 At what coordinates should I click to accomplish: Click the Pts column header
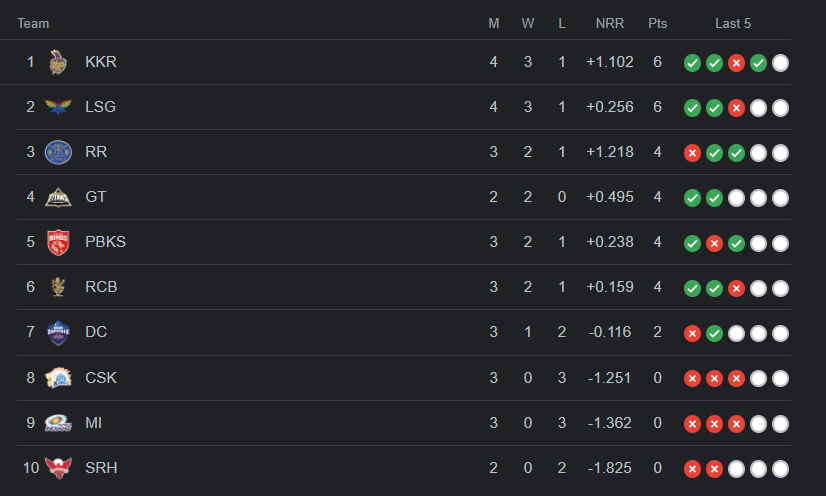coord(657,23)
